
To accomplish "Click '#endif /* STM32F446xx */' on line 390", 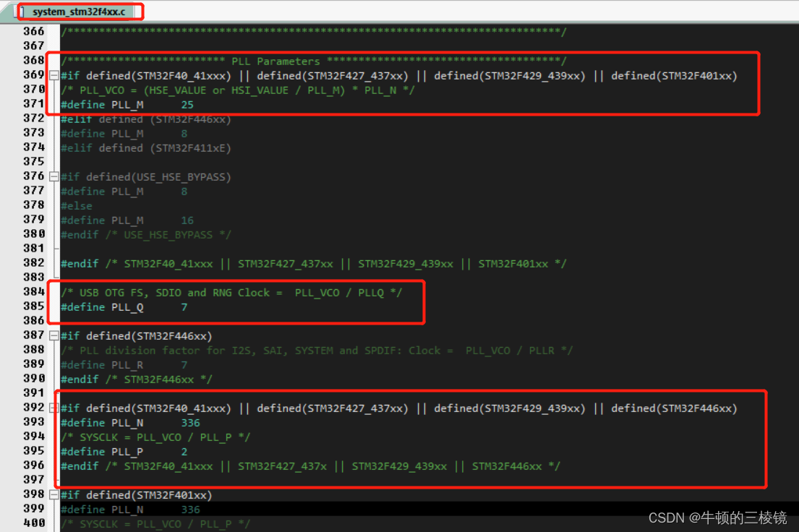I will (136, 379).
